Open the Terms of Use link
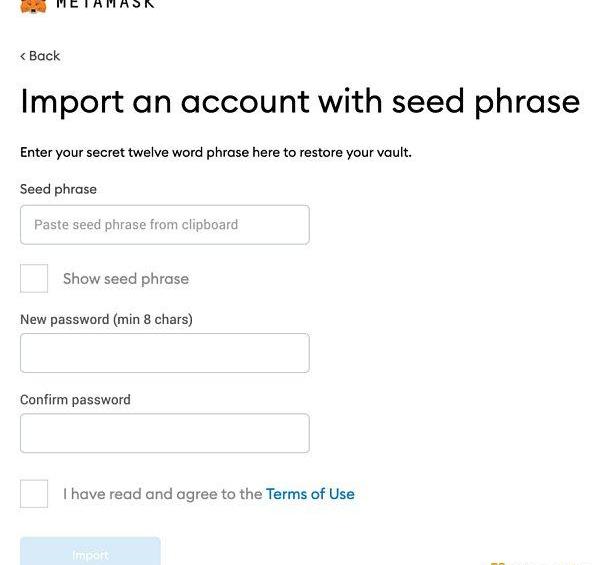Image resolution: width=600 pixels, height=565 pixels. pos(310,494)
